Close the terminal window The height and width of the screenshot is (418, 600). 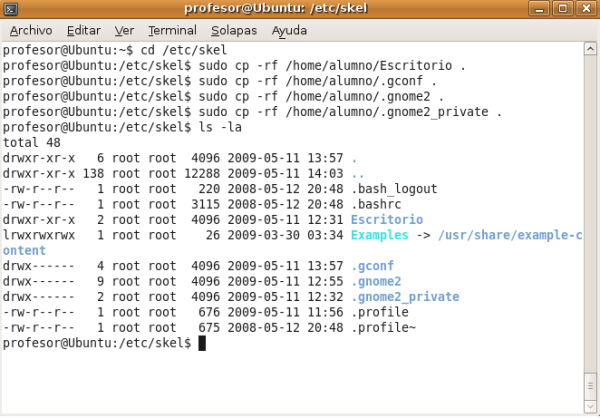click(587, 10)
